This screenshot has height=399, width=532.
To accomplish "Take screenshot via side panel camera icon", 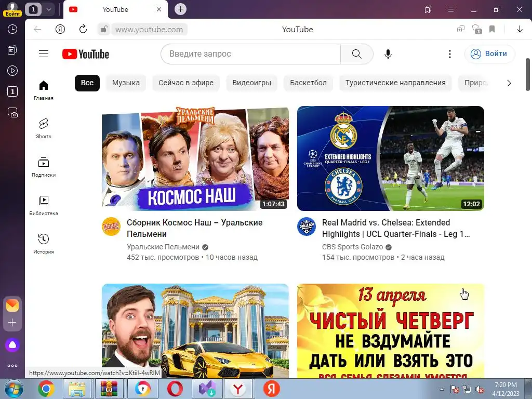I will point(12,113).
